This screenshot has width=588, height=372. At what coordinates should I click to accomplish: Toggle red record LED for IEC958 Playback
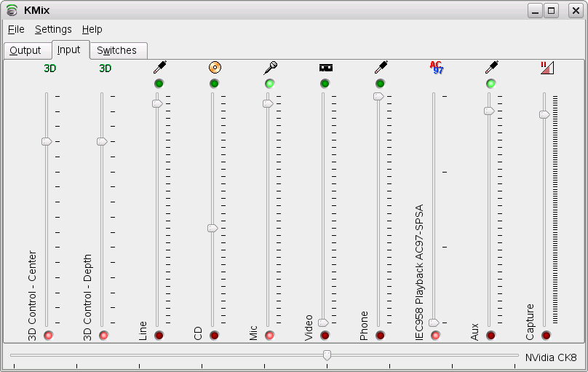click(435, 336)
